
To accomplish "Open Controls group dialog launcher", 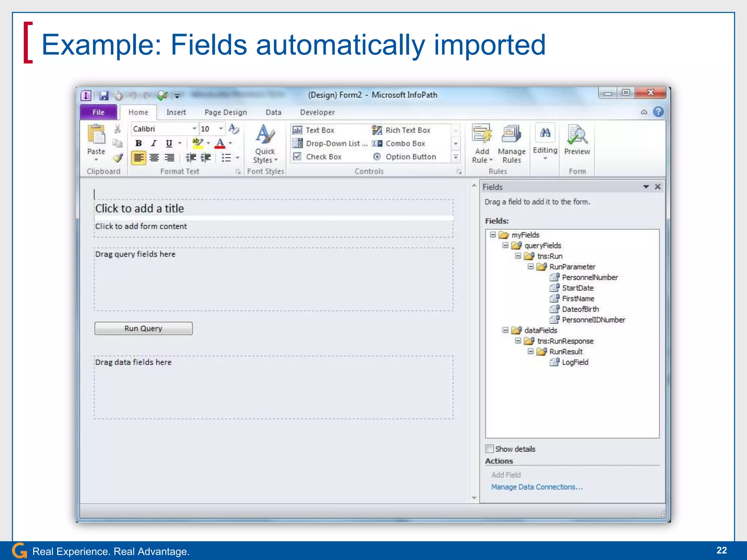I will click(x=459, y=172).
